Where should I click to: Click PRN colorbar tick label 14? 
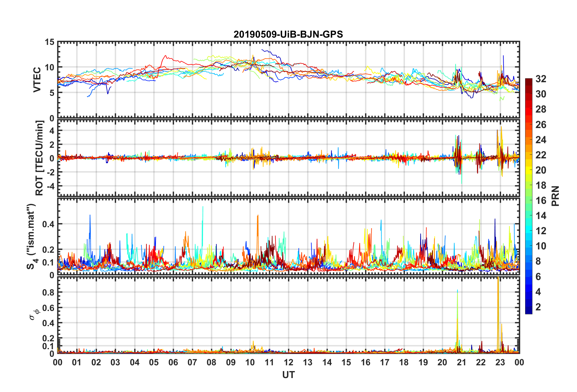click(x=541, y=215)
